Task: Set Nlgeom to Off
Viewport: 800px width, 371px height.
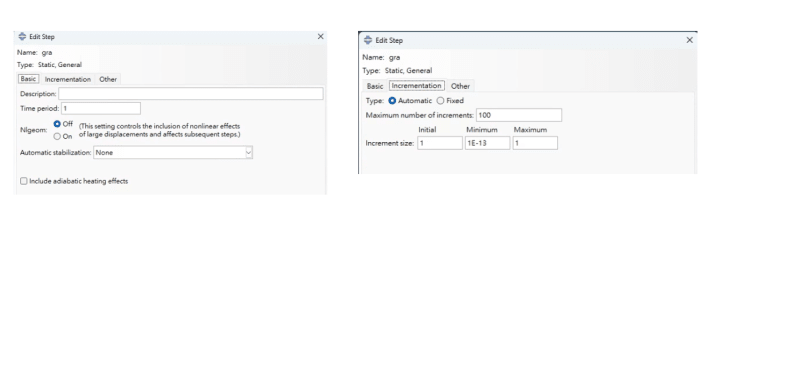Action: click(x=57, y=124)
